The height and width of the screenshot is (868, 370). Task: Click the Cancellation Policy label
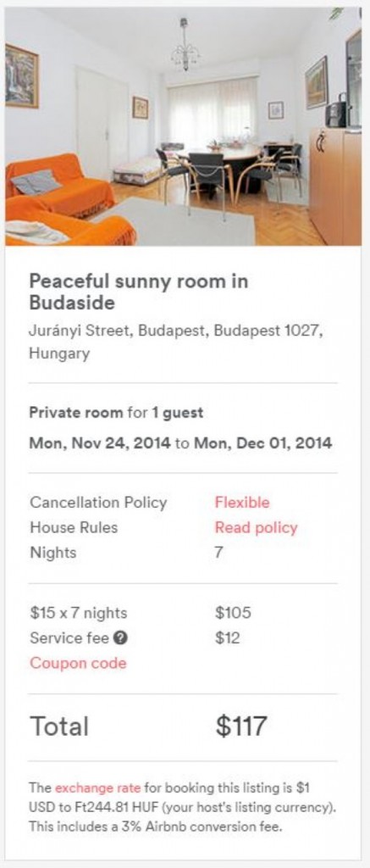coord(98,503)
